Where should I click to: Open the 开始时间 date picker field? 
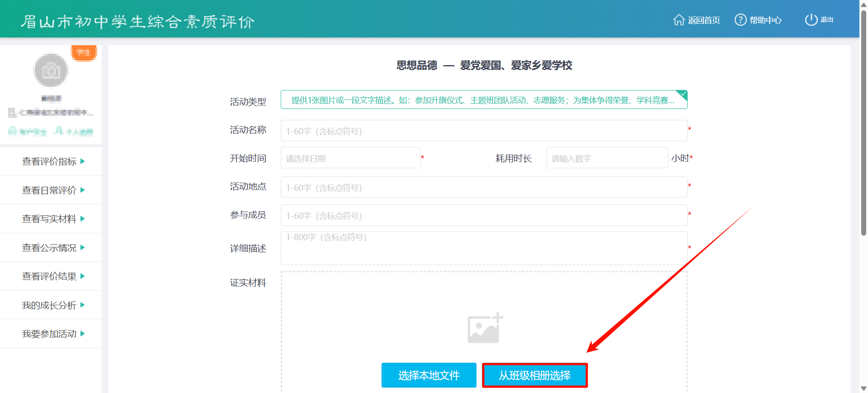[x=350, y=158]
